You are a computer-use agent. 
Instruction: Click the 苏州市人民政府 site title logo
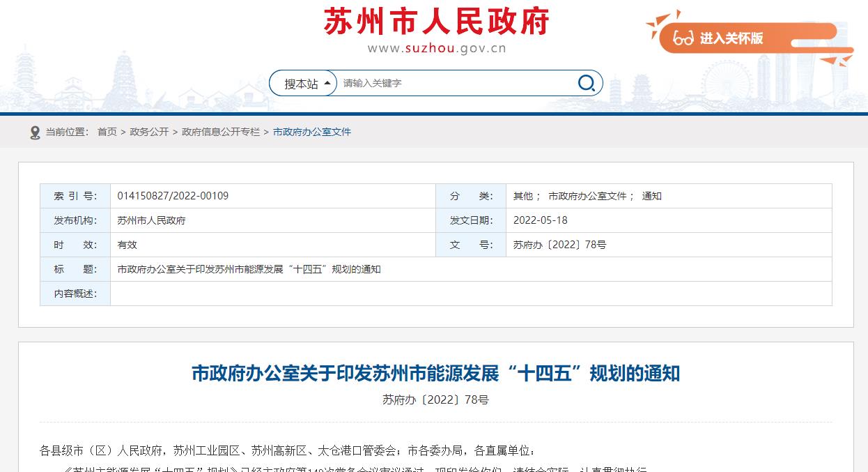pyautogui.click(x=437, y=21)
